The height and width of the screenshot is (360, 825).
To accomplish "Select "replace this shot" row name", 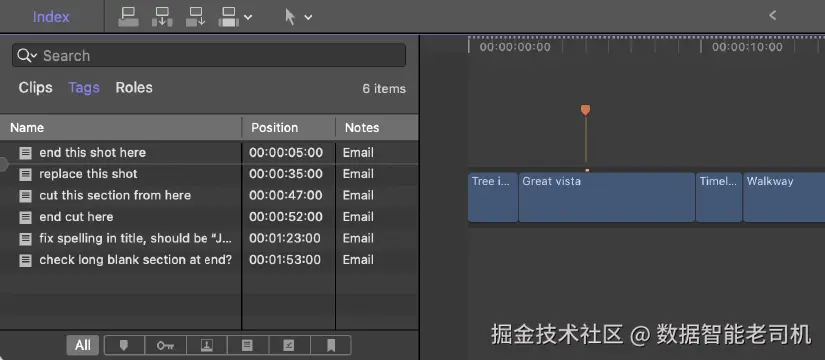I will [x=88, y=174].
